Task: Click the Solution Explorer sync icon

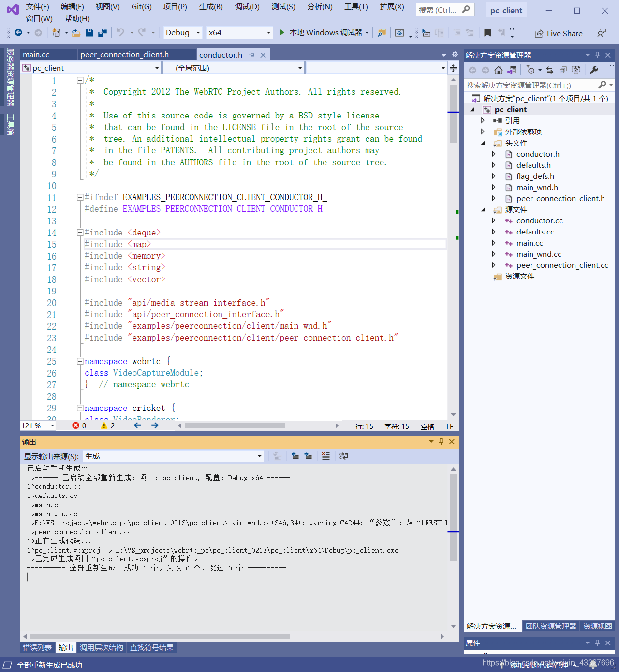Action: click(550, 70)
